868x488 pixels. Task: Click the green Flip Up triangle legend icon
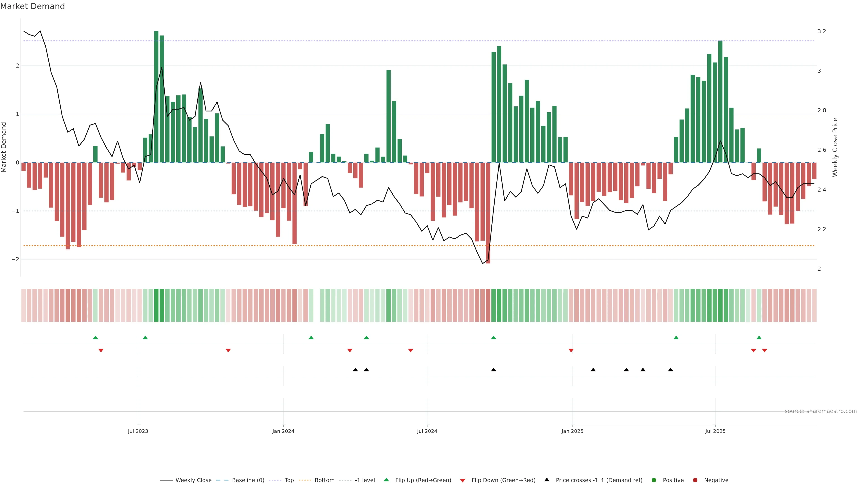[x=387, y=480]
